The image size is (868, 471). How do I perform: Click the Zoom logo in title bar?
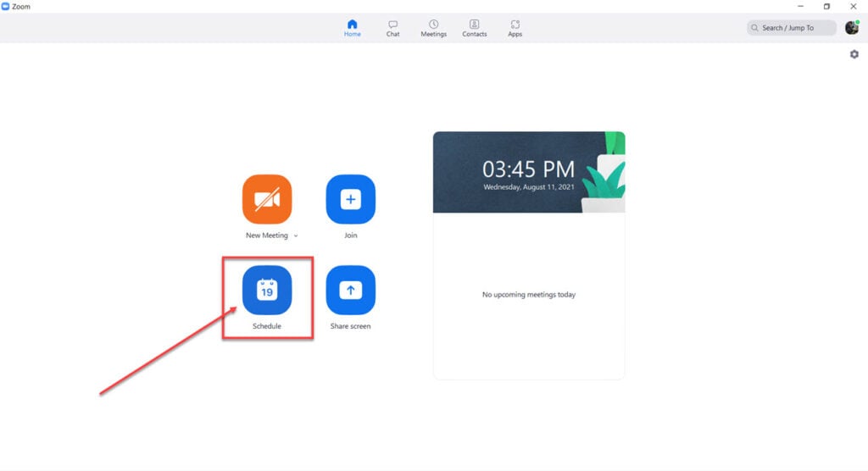[x=6, y=7]
